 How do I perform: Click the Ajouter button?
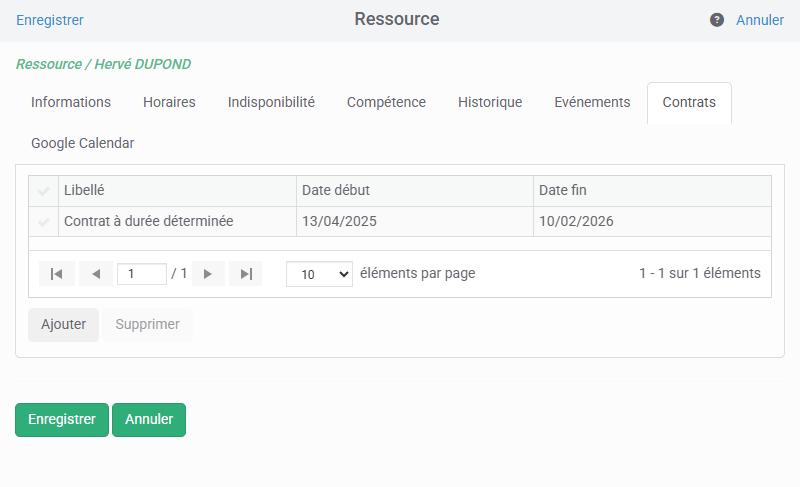tap(63, 324)
